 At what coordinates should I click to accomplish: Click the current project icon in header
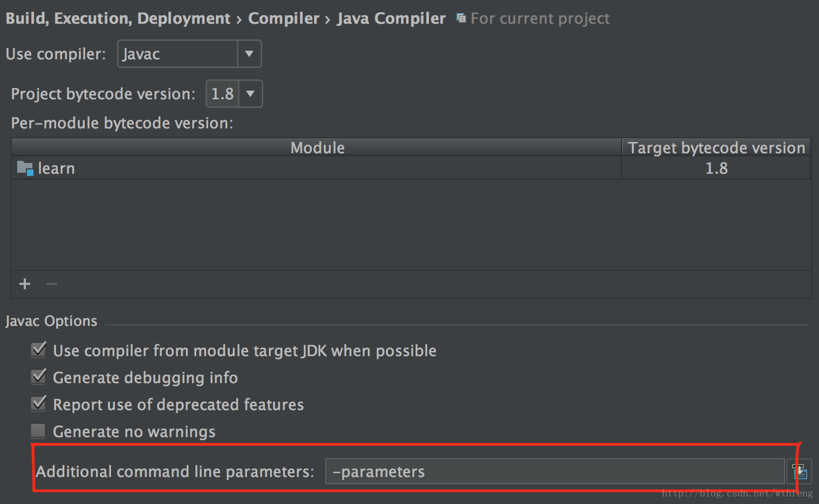click(461, 18)
